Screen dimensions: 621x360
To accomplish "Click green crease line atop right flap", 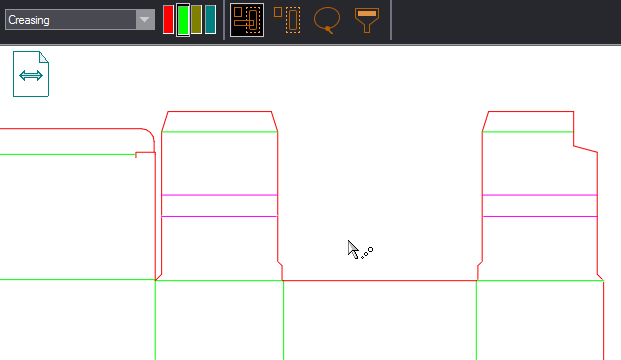I will (x=528, y=131).
